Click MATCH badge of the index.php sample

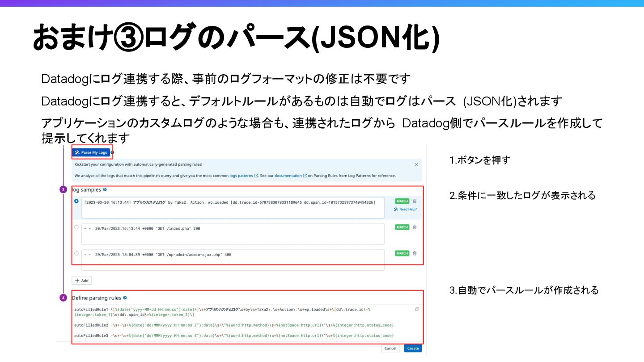pos(402,227)
